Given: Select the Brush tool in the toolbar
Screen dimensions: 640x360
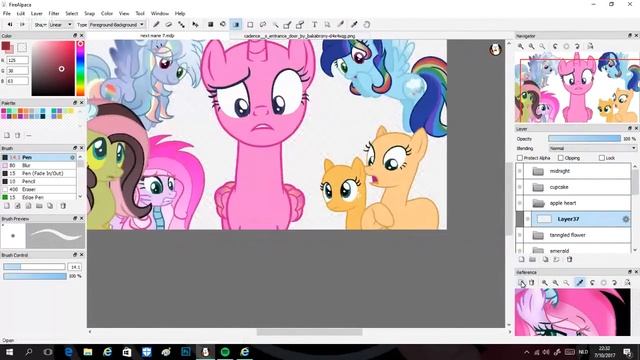Looking at the screenshot, I should (x=156, y=24).
